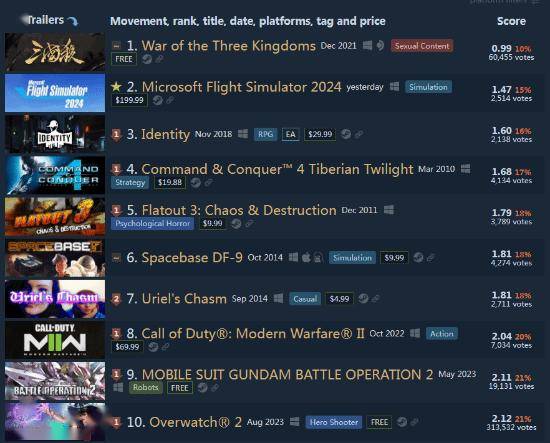Click the link icon next to Command & Conquer 4 price
The height and width of the screenshot is (443, 550).
pyautogui.click(x=209, y=182)
